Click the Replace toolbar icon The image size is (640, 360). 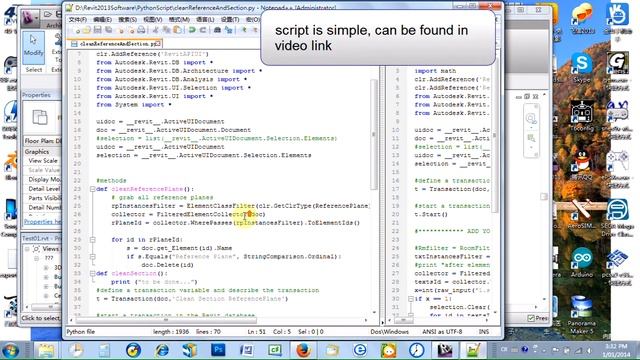pos(229,30)
